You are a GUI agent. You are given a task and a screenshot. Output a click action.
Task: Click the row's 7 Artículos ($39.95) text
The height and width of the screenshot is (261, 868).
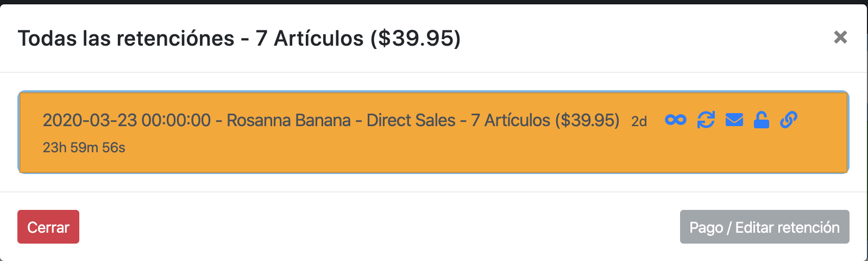pyautogui.click(x=545, y=120)
